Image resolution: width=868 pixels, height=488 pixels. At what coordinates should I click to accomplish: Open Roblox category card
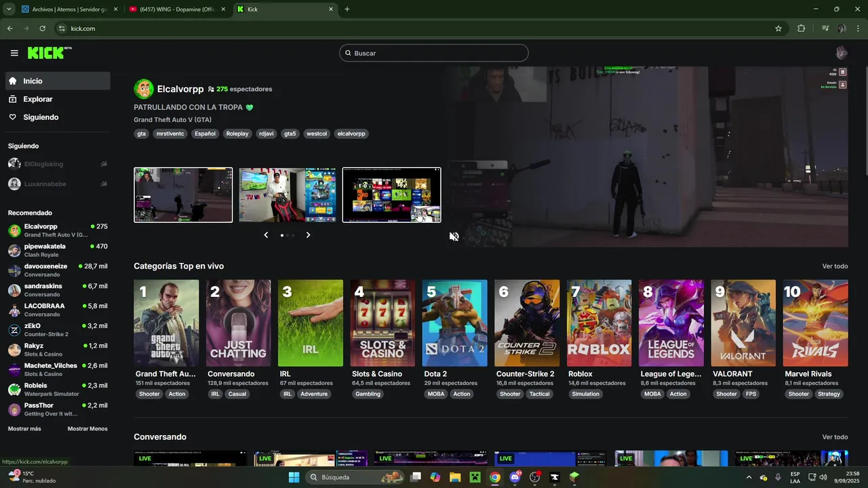click(599, 323)
